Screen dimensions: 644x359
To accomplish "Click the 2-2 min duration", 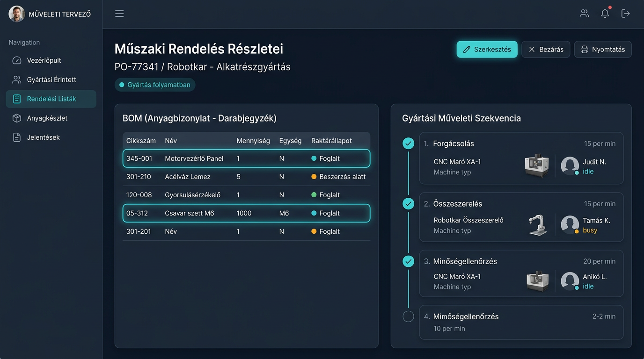I will (604, 316).
